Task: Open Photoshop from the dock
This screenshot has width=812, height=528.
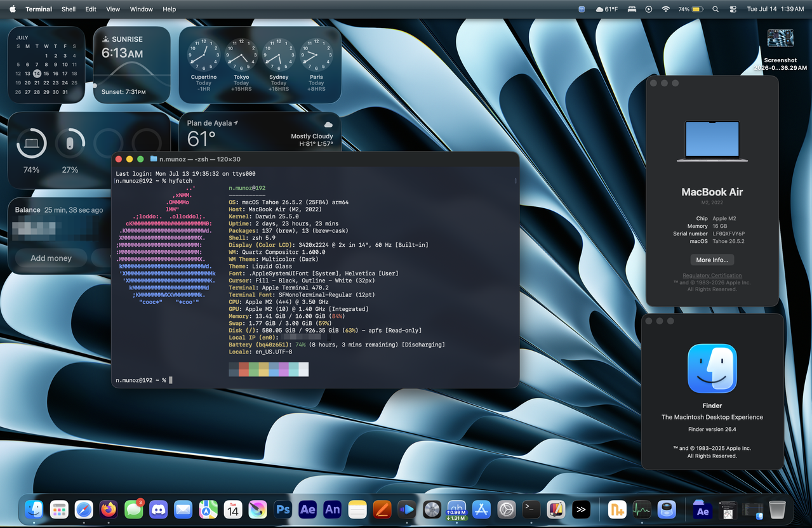Action: point(283,509)
